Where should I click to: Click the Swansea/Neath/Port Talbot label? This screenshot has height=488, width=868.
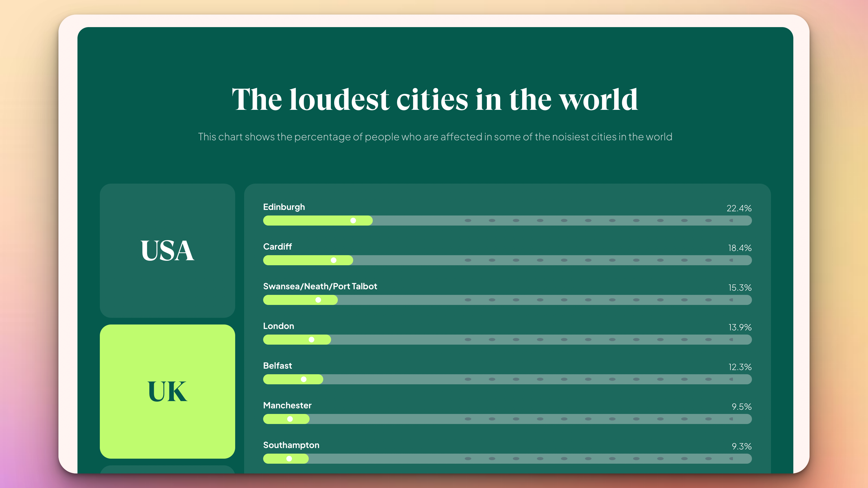tap(320, 286)
